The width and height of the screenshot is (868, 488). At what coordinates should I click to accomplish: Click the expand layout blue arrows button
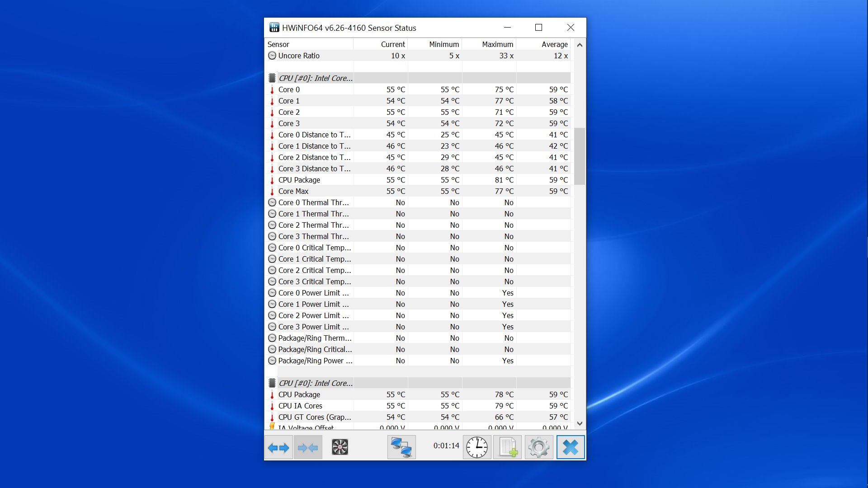[278, 447]
